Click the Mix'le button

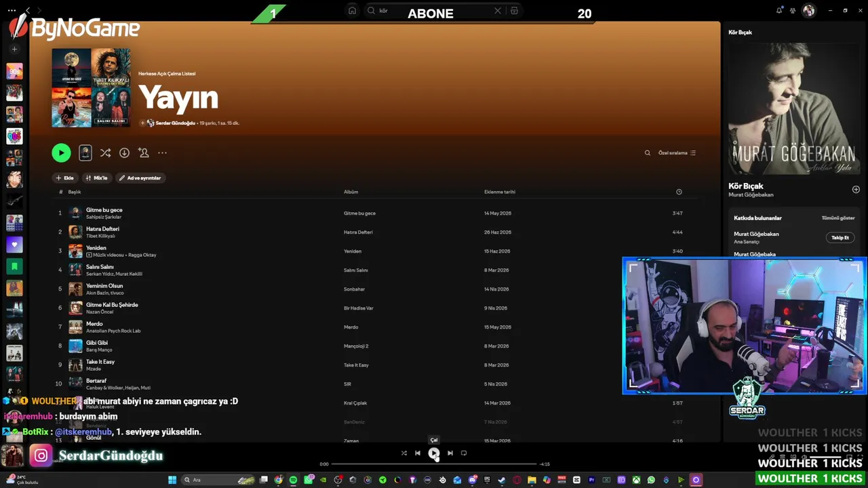pos(97,178)
